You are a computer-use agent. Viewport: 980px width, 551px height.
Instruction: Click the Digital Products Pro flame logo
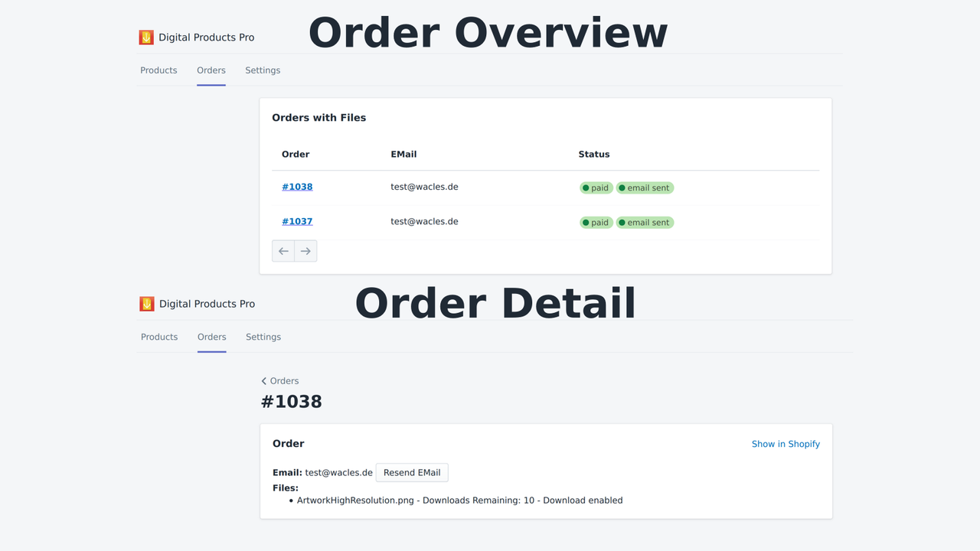(146, 36)
